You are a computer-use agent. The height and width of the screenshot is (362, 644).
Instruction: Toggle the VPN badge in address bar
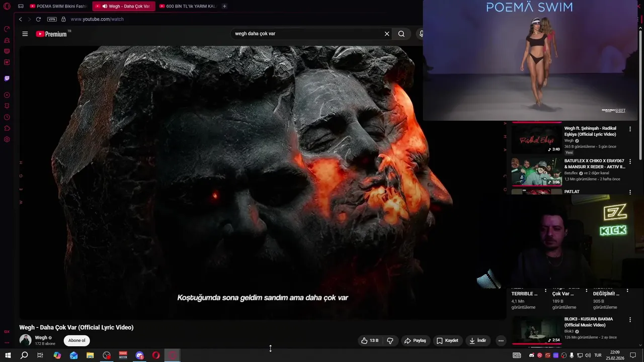pyautogui.click(x=52, y=19)
